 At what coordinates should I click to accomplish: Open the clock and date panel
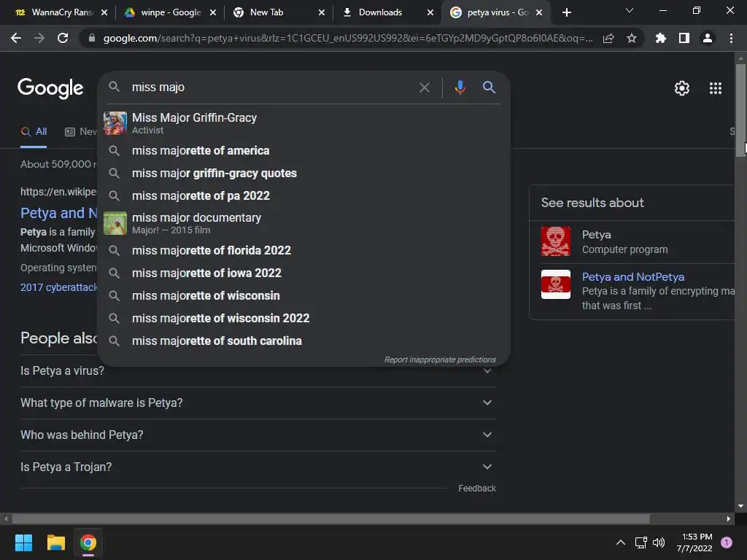(x=694, y=542)
